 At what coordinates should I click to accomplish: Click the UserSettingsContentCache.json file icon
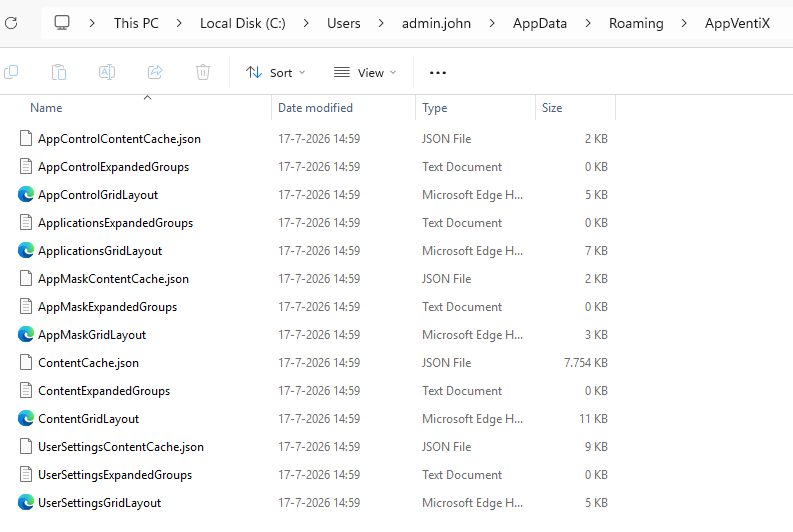[x=26, y=446]
